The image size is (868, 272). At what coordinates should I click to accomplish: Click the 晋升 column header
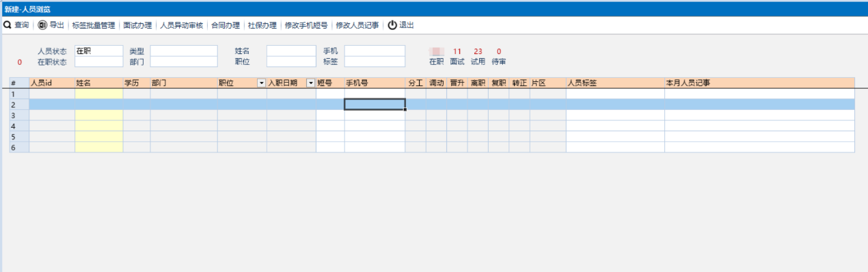457,83
